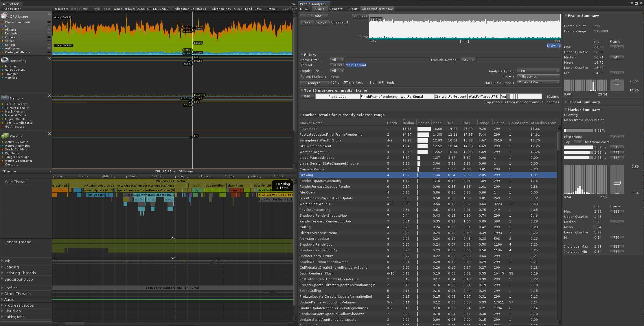Collapse the Filters section
This screenshot has width=644, height=326.
tap(302, 55)
